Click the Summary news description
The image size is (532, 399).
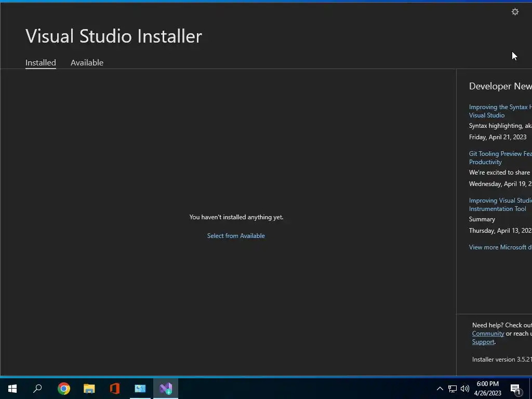[x=482, y=219]
